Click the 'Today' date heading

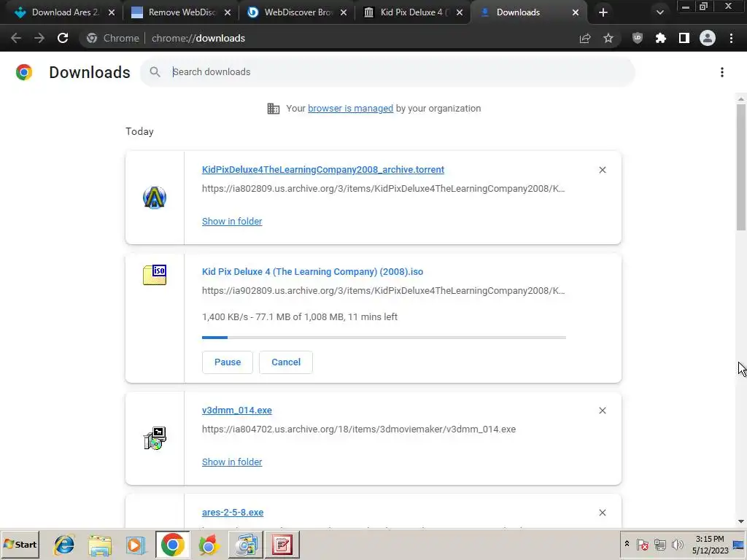(x=139, y=131)
